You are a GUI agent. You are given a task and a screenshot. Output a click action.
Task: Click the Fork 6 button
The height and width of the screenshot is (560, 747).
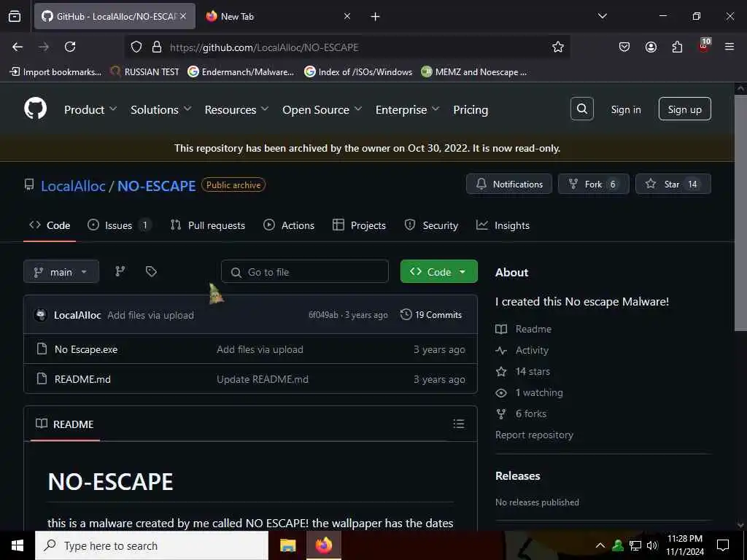click(594, 184)
